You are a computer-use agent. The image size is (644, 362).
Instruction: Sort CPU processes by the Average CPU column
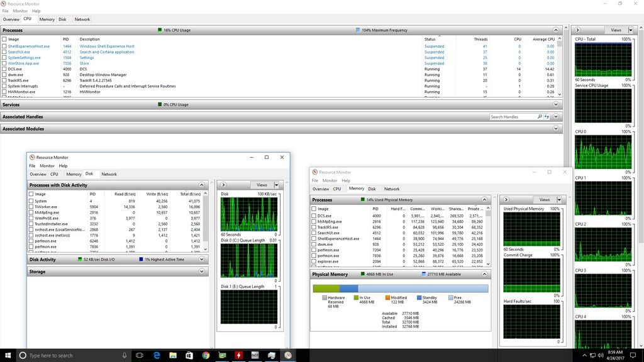tap(543, 39)
